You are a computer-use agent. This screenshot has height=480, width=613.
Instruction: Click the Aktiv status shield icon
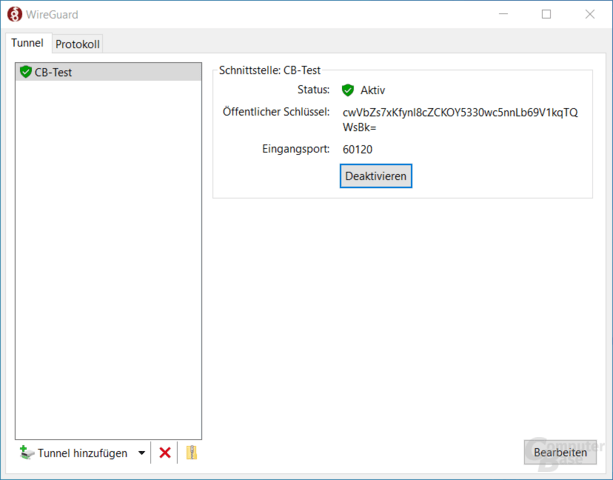click(348, 90)
